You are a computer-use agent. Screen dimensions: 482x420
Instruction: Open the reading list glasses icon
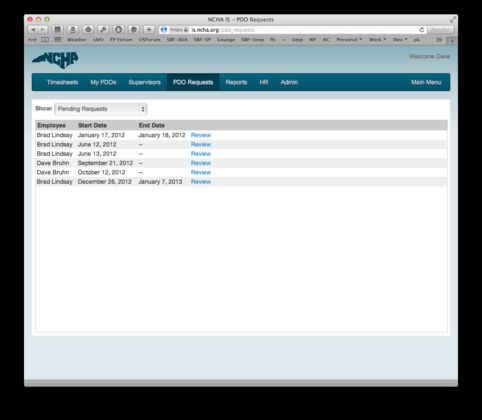[45, 40]
